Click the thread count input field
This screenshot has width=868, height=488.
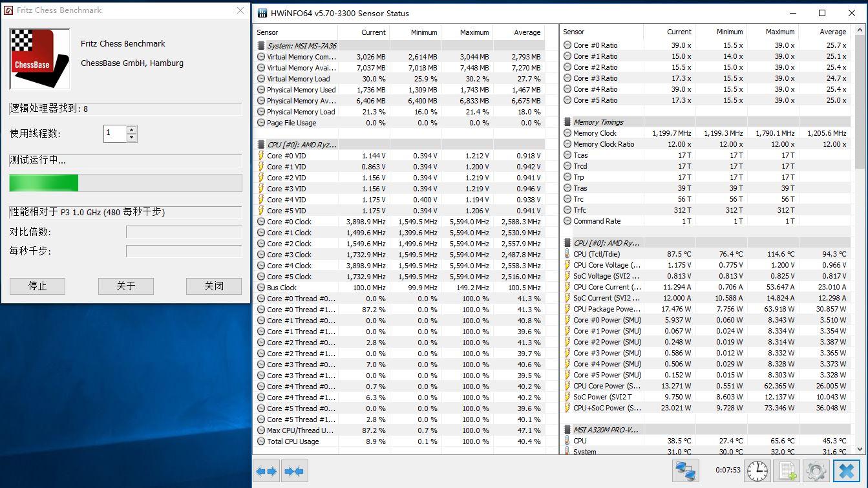point(116,134)
